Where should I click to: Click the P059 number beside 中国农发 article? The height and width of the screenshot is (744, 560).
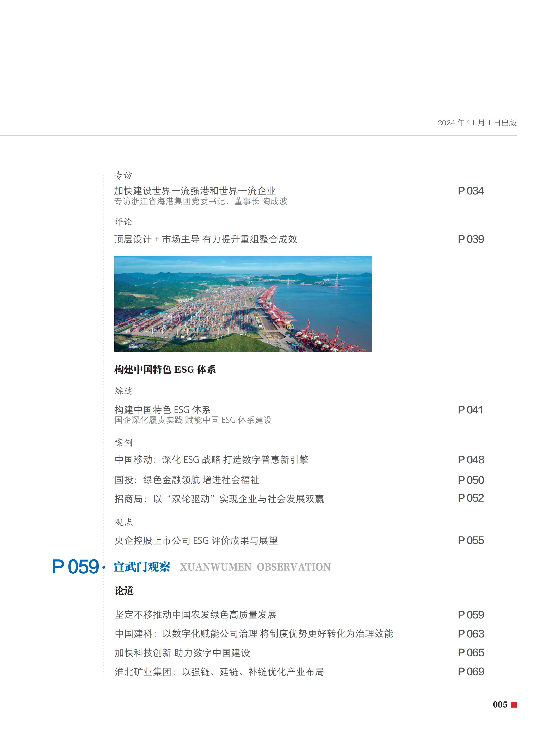tap(470, 615)
